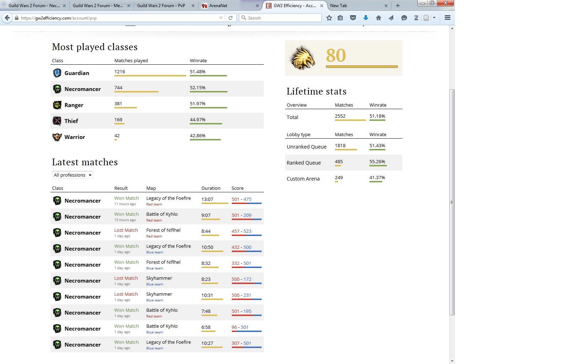Click Guardian winrate green bar
The width and height of the screenshot is (588, 364).
208,75
